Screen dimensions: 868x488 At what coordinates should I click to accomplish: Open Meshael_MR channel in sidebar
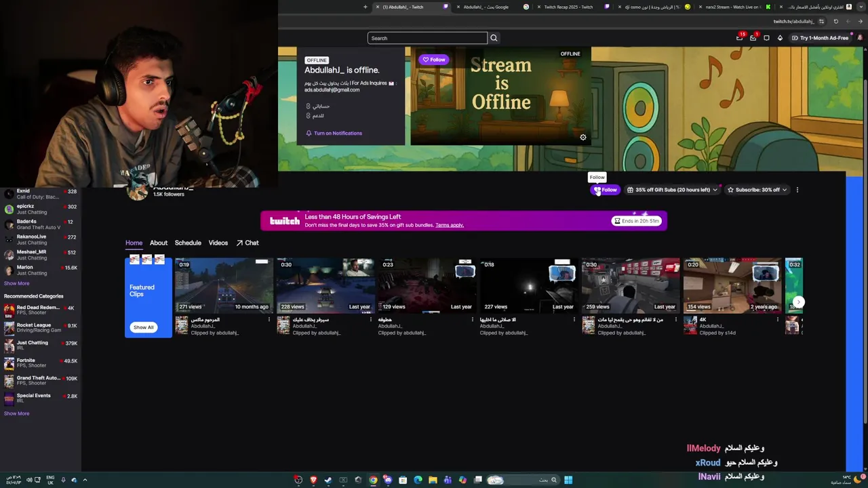[x=41, y=255]
